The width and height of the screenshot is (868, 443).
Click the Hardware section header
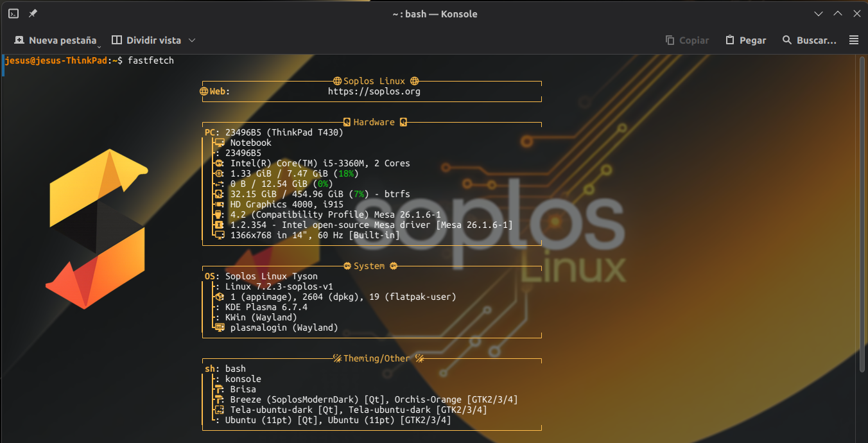point(374,122)
